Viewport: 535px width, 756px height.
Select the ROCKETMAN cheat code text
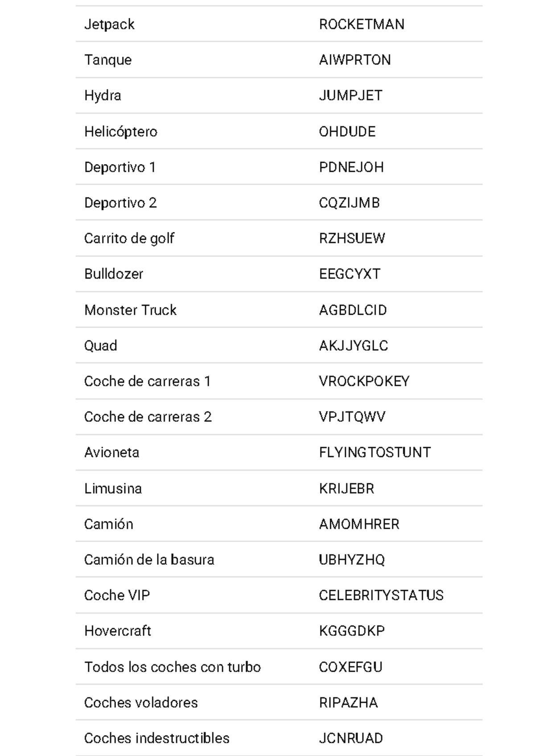tap(362, 24)
